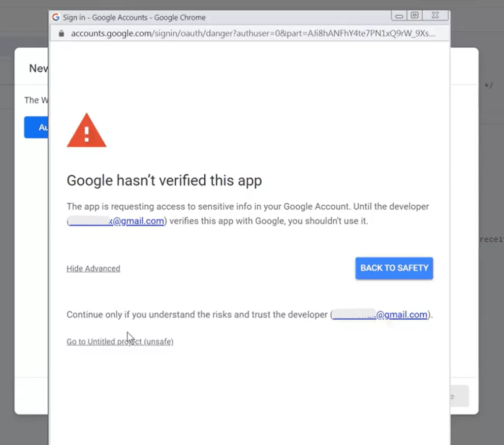The width and height of the screenshot is (504, 445).
Task: Click the 'Continue only if you understand' text
Action: pos(197,315)
